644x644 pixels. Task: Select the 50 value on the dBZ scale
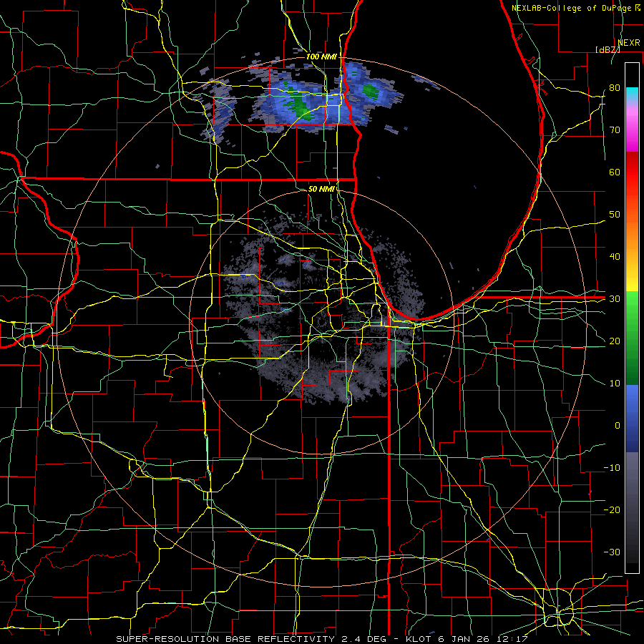tap(615, 215)
